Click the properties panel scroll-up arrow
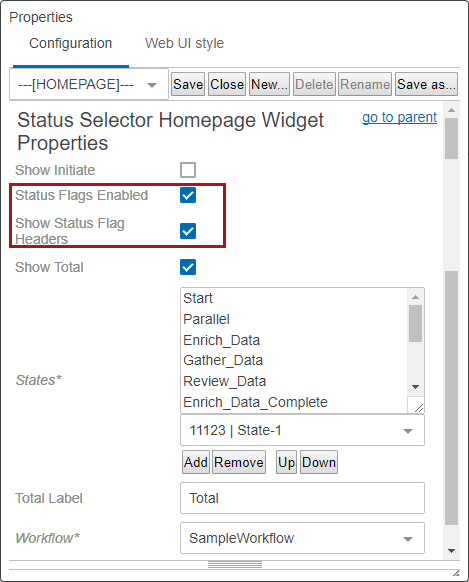Screen dimensions: 469x582 click(x=451, y=110)
